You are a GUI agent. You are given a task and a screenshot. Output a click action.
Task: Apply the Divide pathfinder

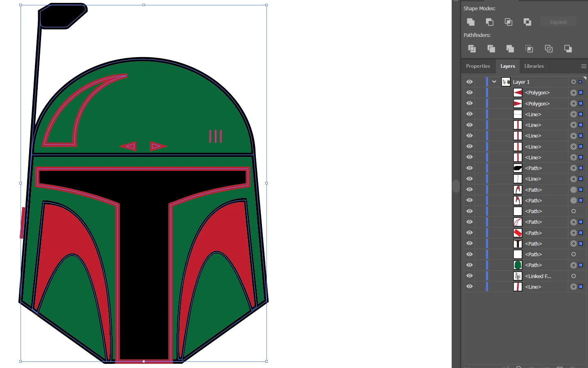[472, 48]
